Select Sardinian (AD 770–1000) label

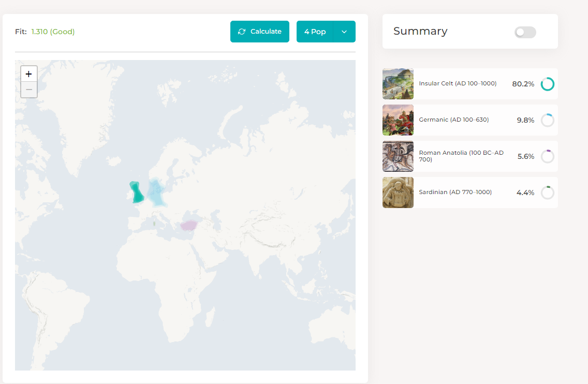[455, 192]
